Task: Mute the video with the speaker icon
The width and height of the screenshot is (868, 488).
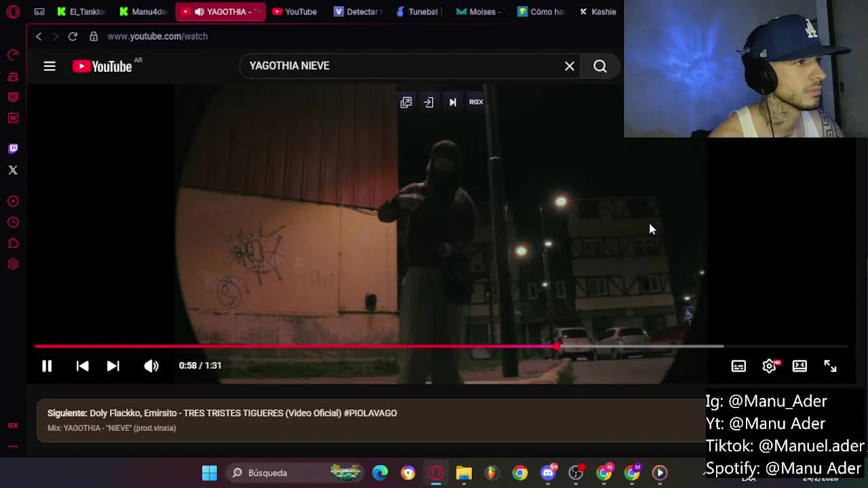Action: pos(151,366)
